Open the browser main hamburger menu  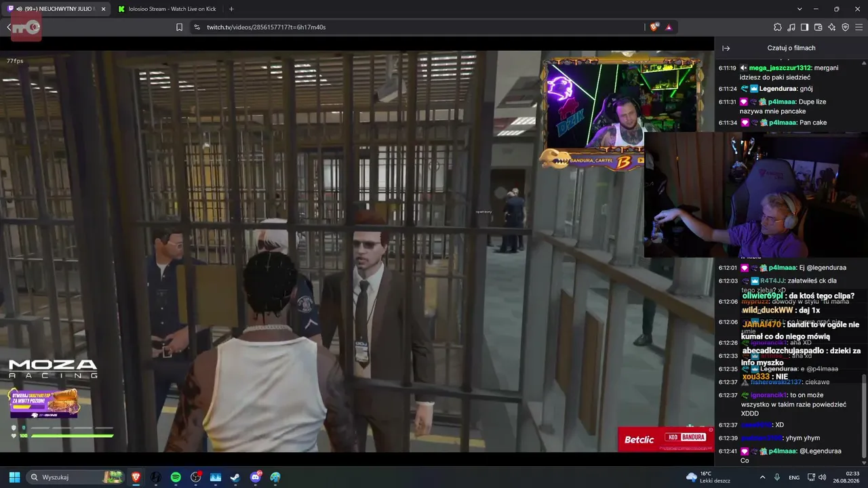(x=859, y=27)
